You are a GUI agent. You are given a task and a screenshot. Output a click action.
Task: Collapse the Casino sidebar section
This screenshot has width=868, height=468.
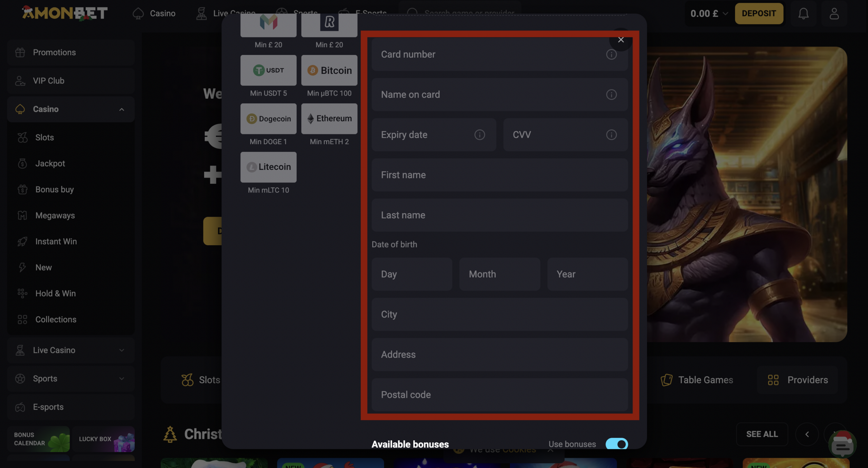[x=121, y=109]
